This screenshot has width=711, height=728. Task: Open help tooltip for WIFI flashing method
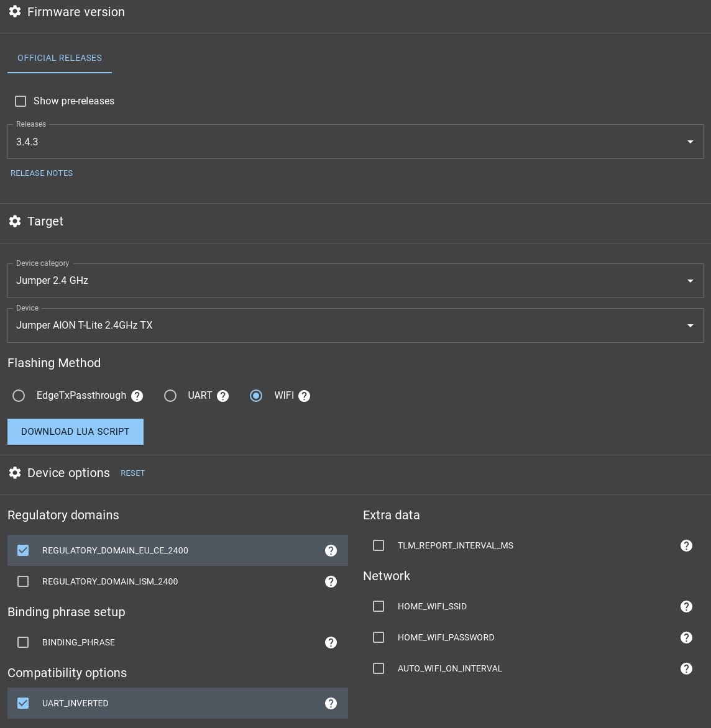tap(304, 396)
